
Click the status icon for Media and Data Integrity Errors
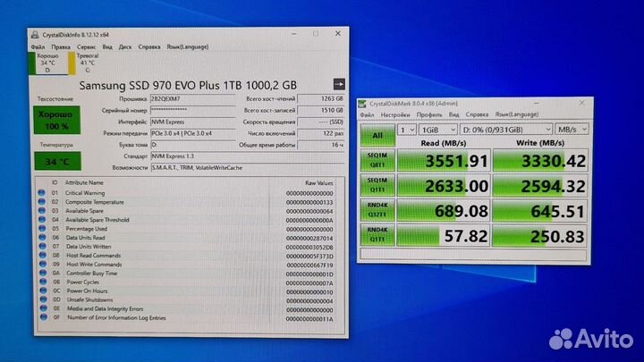coord(44,308)
